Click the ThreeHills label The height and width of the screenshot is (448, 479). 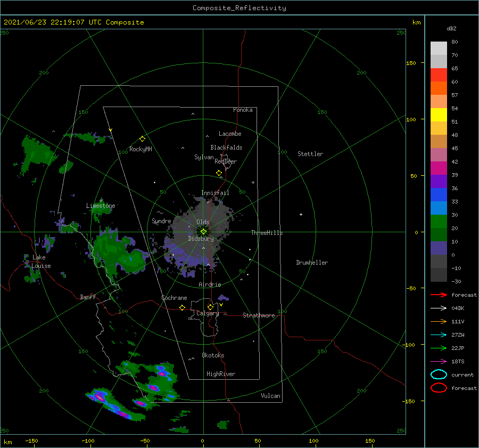coord(267,233)
